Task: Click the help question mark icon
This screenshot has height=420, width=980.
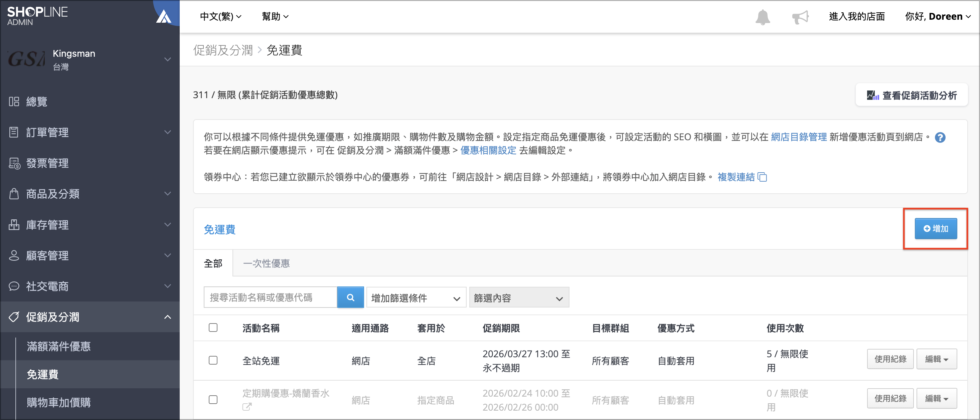Action: point(940,137)
